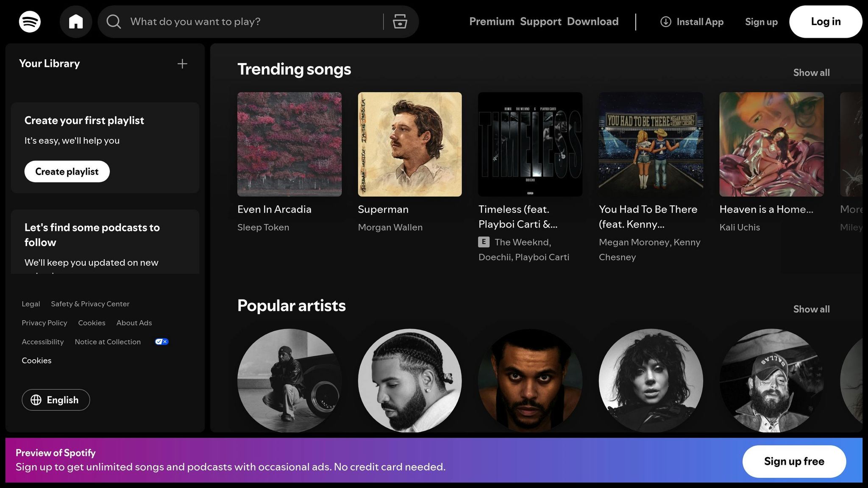Click the Trending songs heading
Image resolution: width=868 pixels, height=488 pixels.
pos(294,69)
